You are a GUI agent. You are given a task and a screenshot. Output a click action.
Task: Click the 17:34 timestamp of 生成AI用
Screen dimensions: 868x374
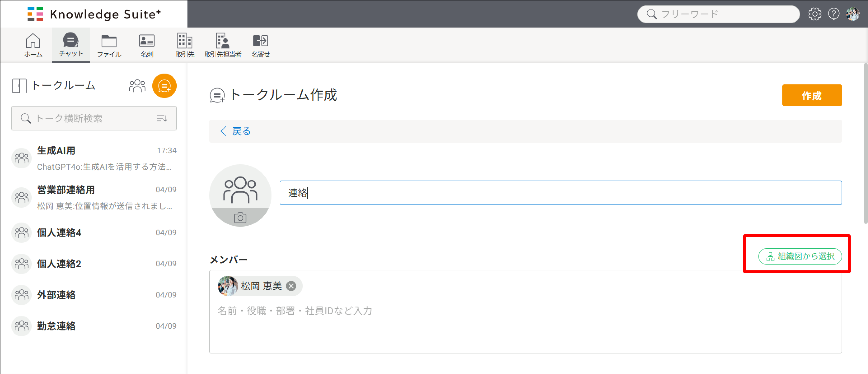click(x=166, y=150)
